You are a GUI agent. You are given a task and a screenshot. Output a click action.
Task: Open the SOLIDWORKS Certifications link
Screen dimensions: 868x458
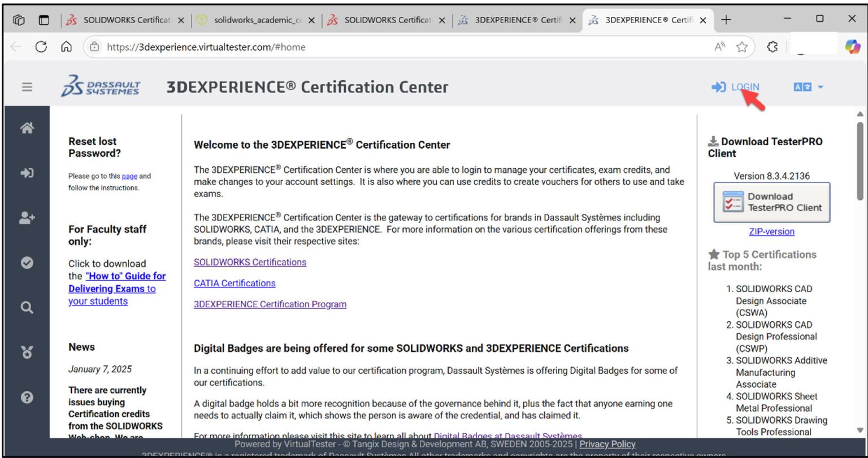click(250, 262)
